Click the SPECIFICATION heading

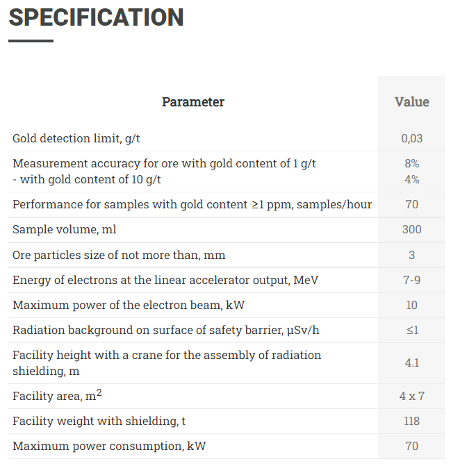96,17
